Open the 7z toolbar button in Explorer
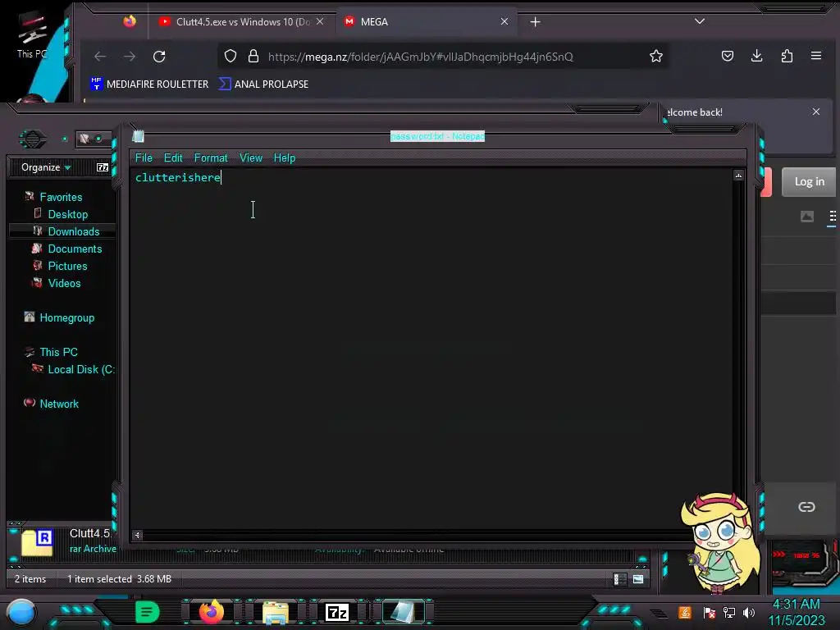 103,167
